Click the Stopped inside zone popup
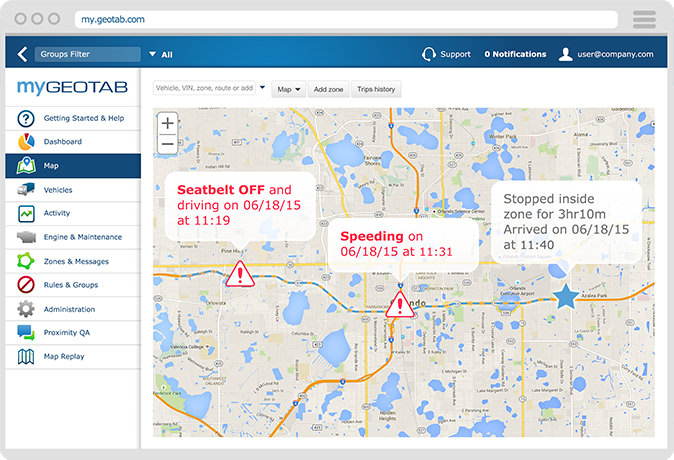Viewport: 674px width, 460px height. click(x=566, y=222)
